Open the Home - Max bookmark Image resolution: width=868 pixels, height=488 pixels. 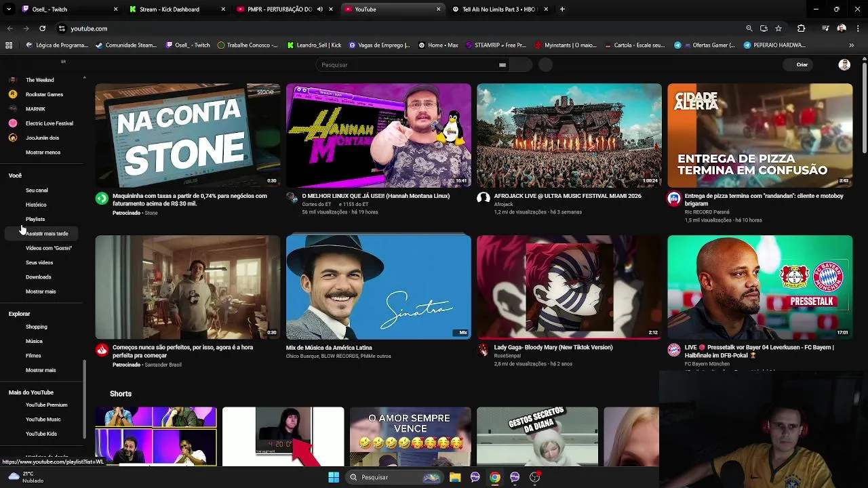pyautogui.click(x=438, y=45)
